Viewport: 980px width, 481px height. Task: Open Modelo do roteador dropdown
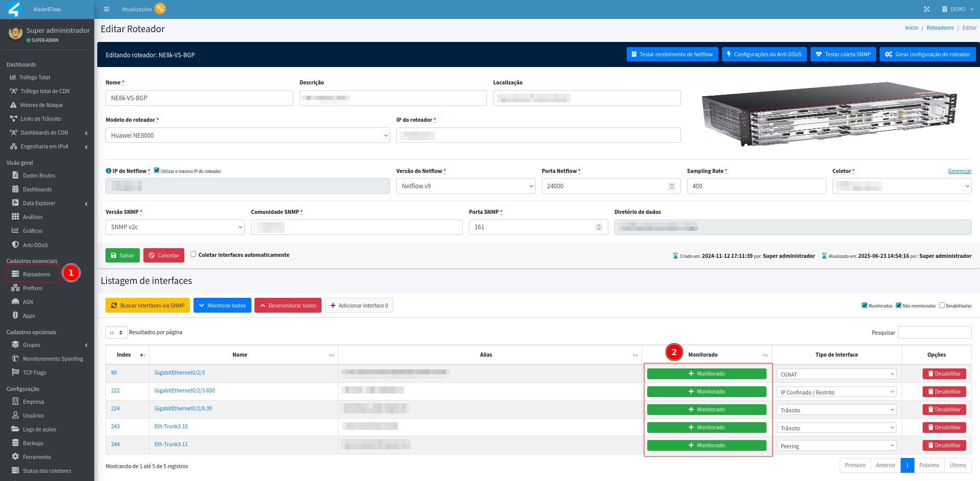pyautogui.click(x=247, y=135)
